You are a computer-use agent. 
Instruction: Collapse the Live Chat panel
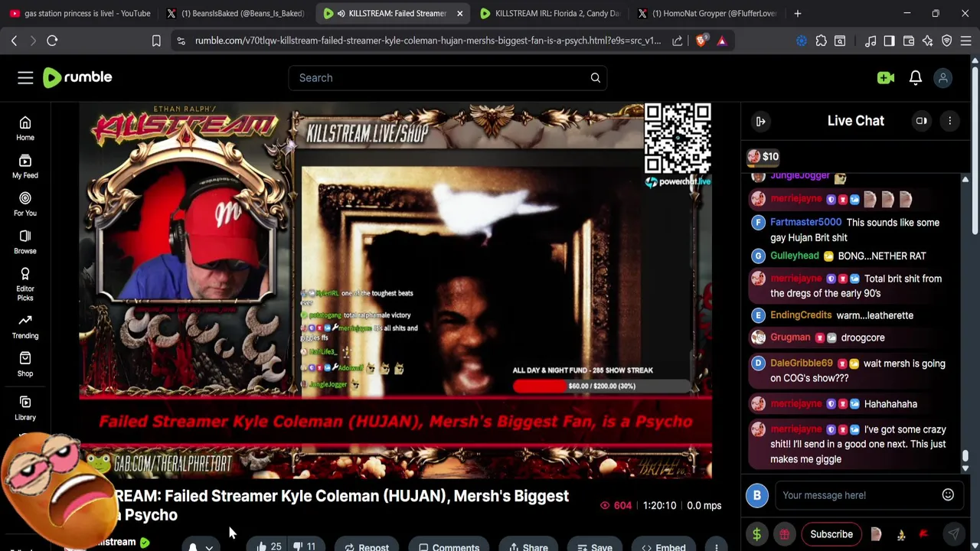(760, 121)
